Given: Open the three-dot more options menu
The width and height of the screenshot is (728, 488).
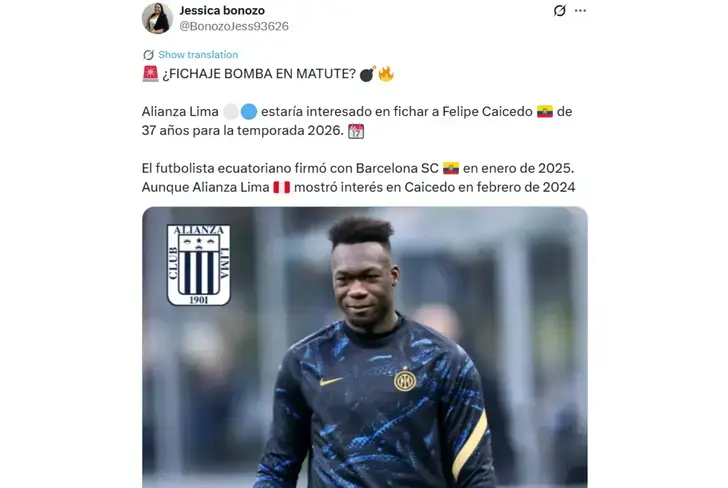Looking at the screenshot, I should click(x=580, y=10).
